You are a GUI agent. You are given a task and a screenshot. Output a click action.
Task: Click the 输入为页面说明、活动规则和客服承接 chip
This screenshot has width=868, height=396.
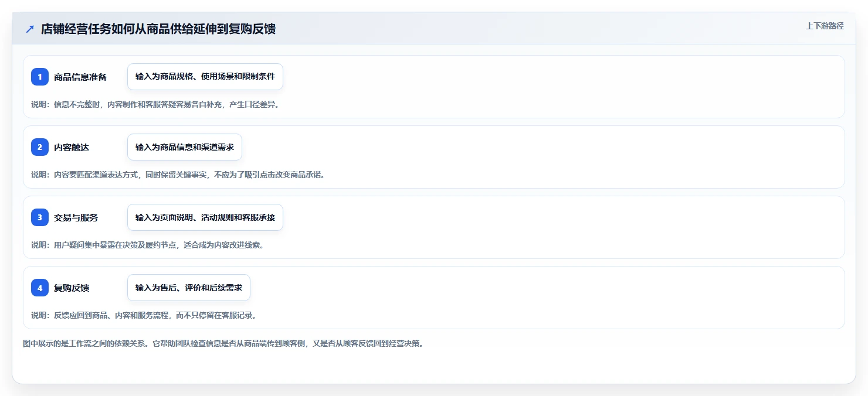coord(205,217)
